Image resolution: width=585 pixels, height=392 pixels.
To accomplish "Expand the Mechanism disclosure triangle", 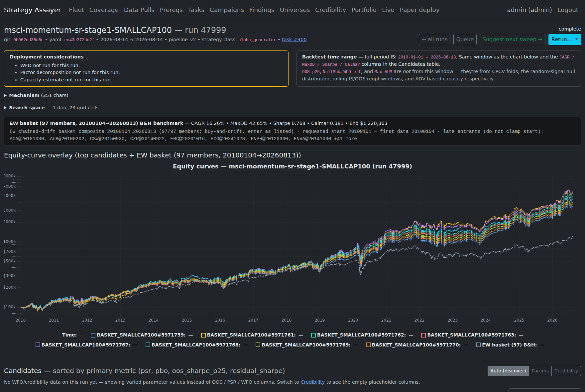I will (5, 95).
